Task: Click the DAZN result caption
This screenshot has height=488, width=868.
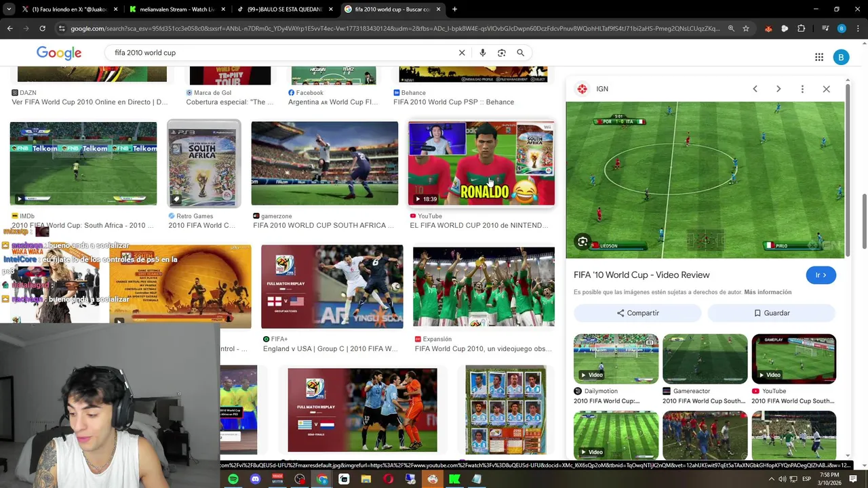Action: (x=90, y=102)
